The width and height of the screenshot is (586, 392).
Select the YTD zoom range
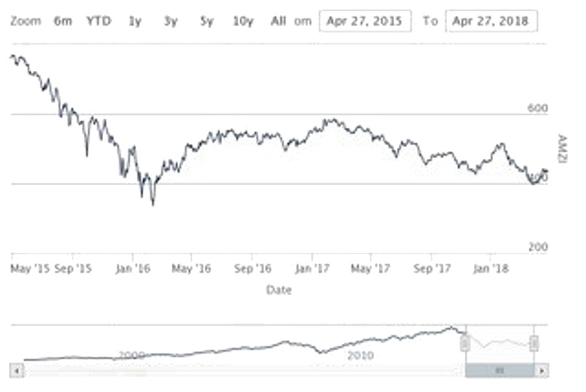(99, 21)
